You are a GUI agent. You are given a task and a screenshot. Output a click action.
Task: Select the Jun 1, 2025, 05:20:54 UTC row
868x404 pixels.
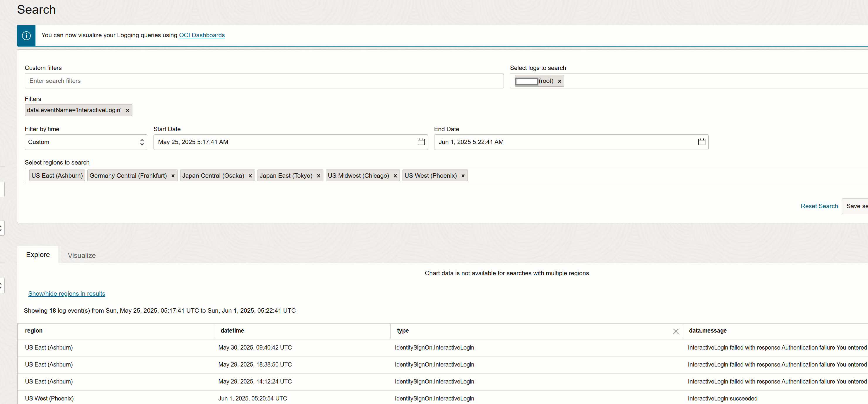click(443, 398)
